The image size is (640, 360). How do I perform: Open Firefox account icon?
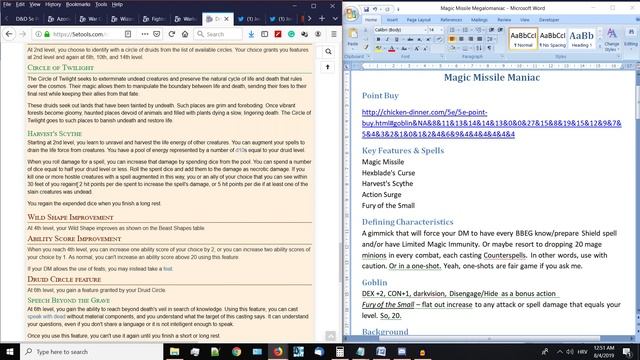coord(318,34)
